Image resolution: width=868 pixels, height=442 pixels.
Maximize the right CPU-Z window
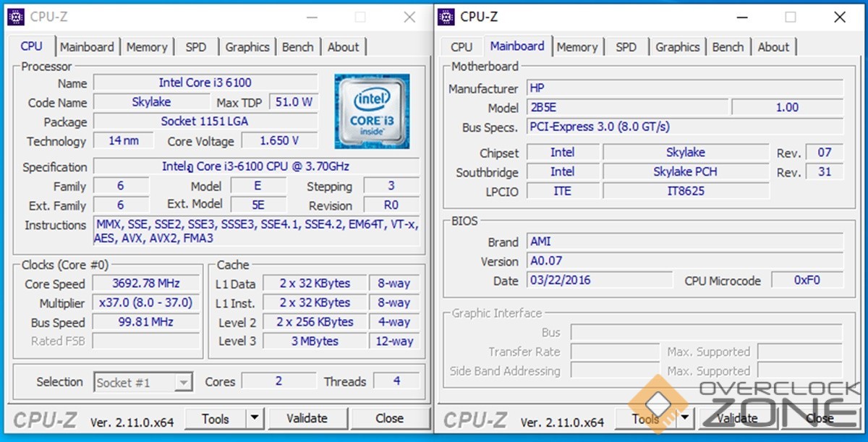(791, 17)
